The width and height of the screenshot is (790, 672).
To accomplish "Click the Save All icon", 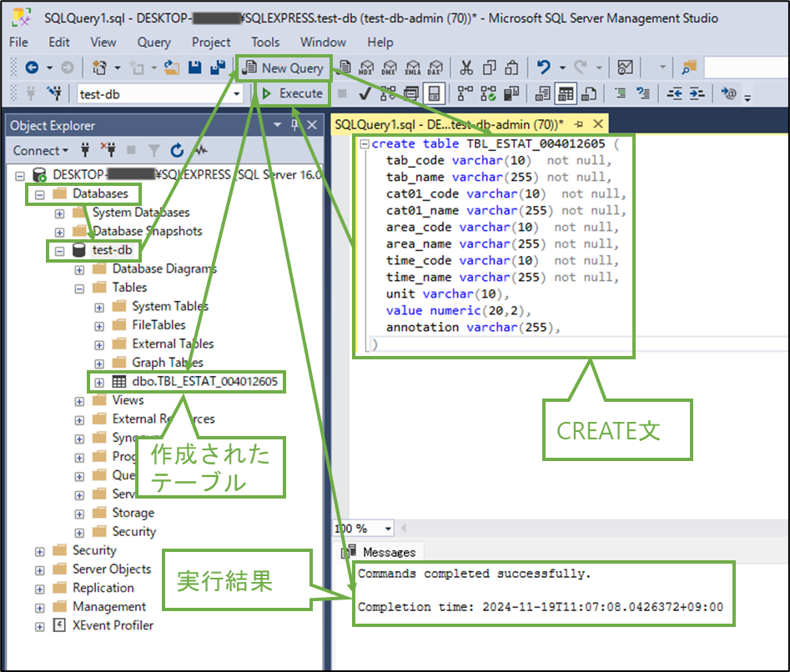I will 218,68.
